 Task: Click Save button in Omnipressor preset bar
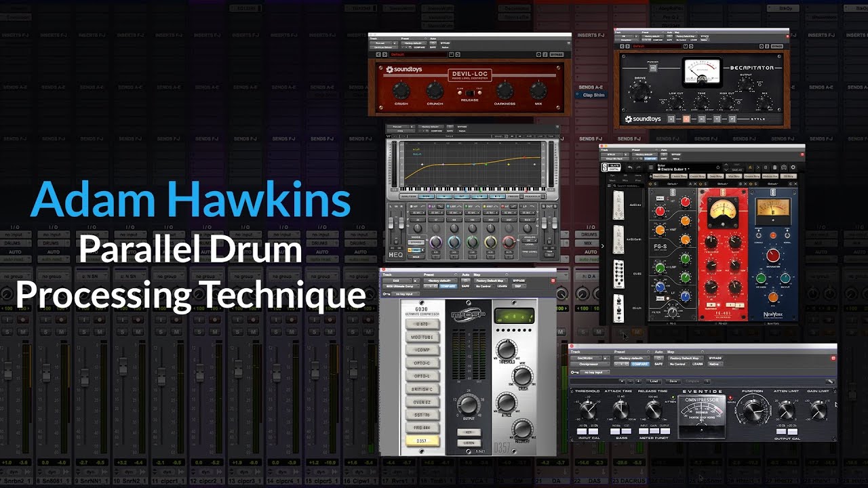click(673, 381)
